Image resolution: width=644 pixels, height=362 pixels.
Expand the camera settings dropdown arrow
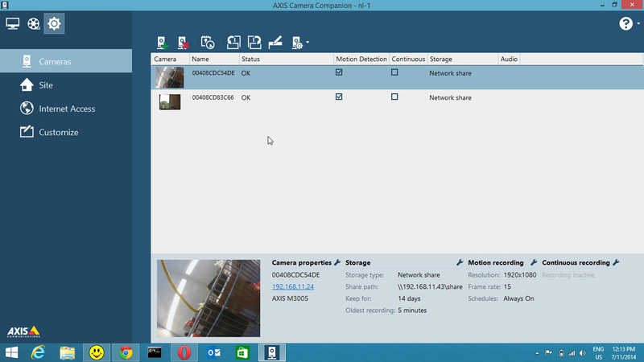tap(308, 43)
